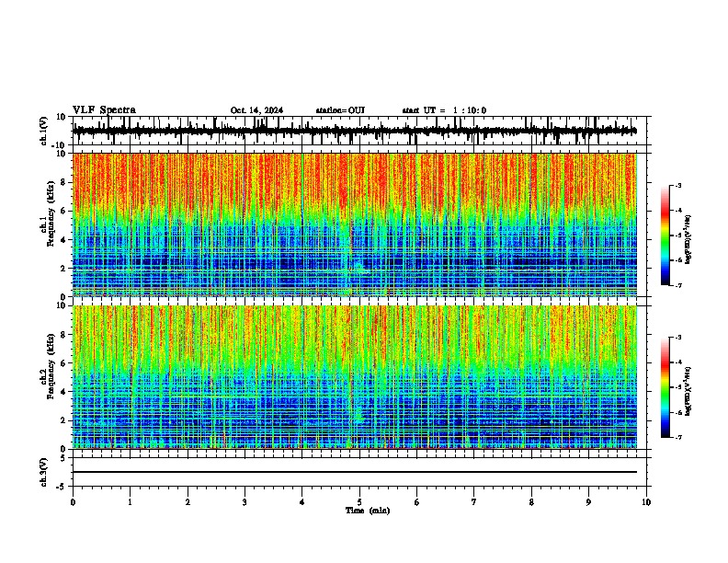Click the '-7' label on ch.2 colorbar
The height and width of the screenshot is (563, 728).
point(677,437)
